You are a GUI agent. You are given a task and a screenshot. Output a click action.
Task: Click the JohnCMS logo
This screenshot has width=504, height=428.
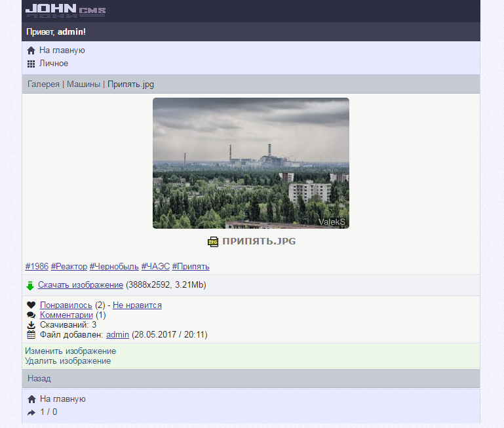(x=66, y=10)
